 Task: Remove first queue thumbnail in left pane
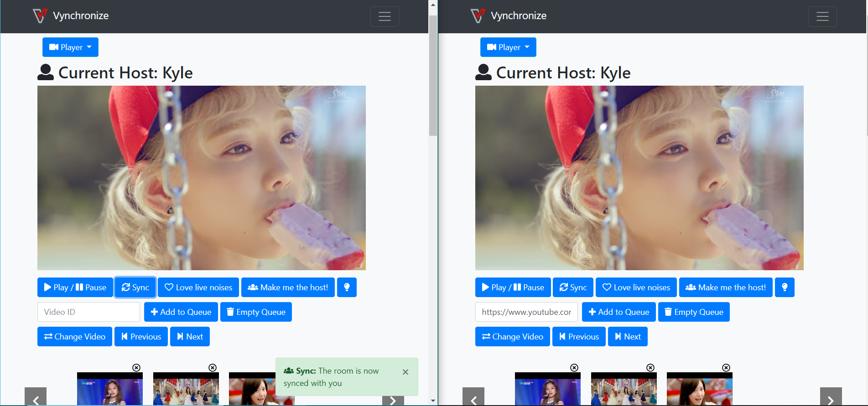click(x=136, y=368)
